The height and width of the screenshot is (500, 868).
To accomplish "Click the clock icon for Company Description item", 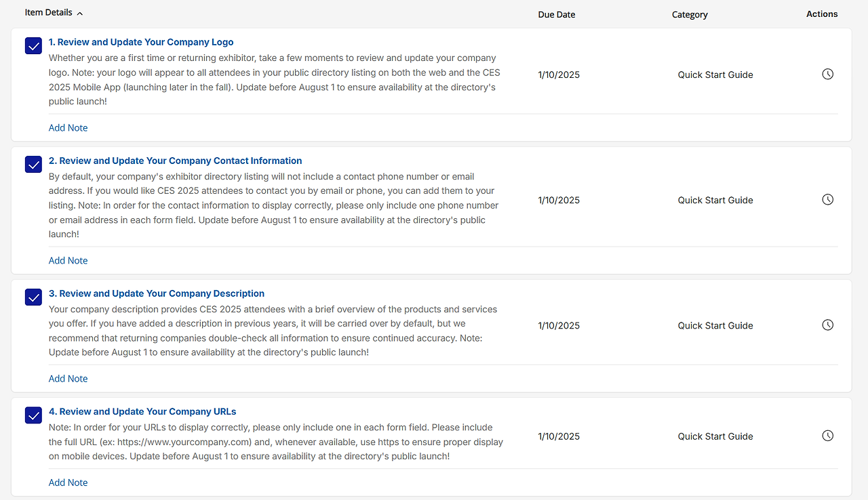I will [x=827, y=325].
